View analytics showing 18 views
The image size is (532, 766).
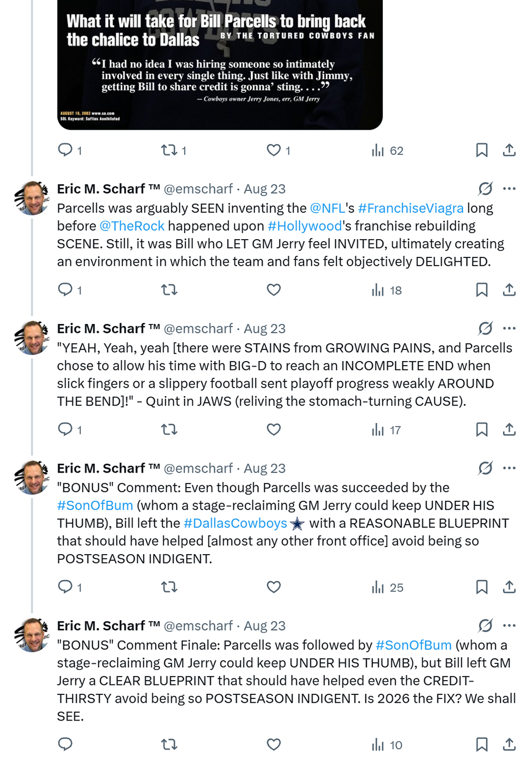pyautogui.click(x=387, y=290)
